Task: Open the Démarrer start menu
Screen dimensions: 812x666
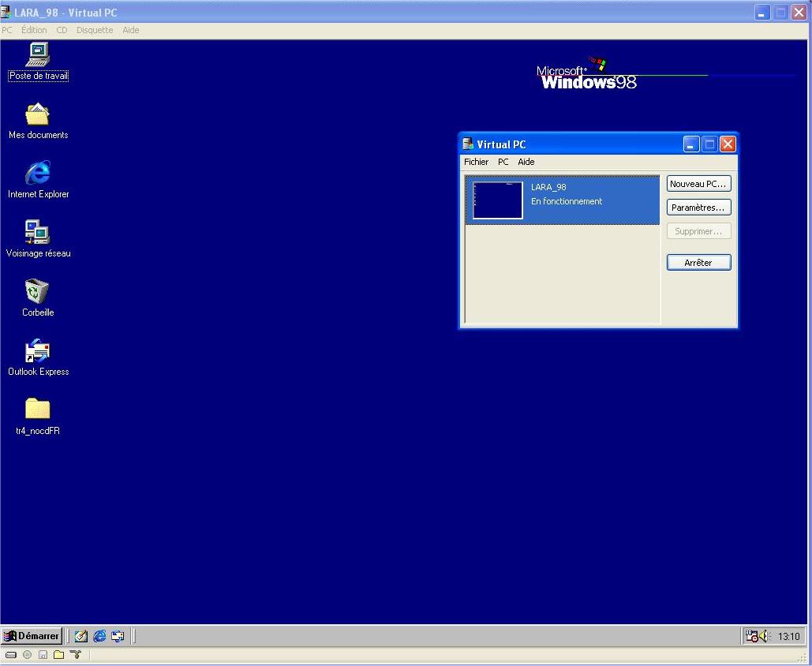Action: [x=32, y=636]
